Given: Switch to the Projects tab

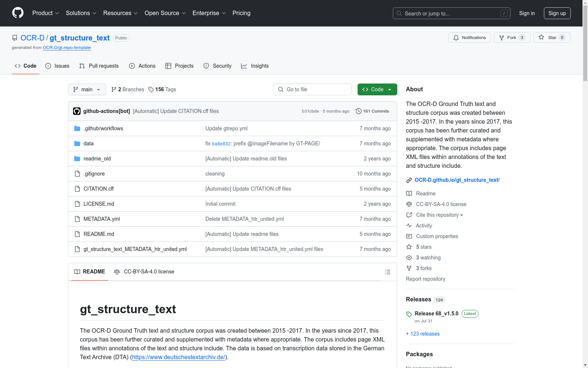Looking at the screenshot, I should coord(179,66).
